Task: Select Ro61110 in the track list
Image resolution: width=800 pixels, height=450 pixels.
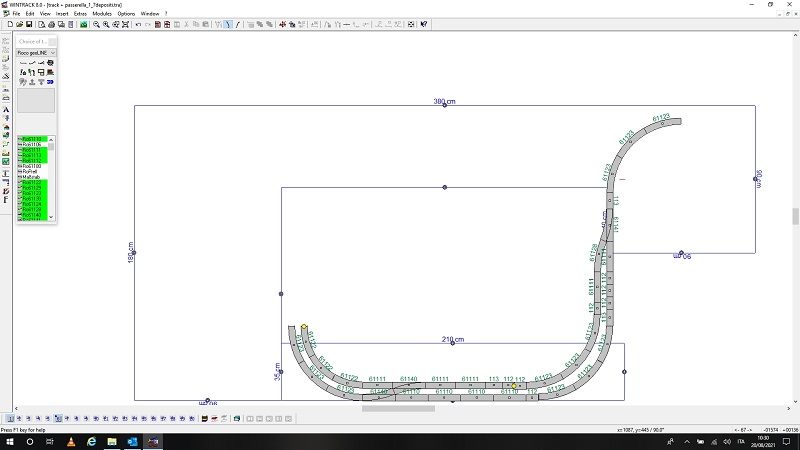Action: coord(34,139)
